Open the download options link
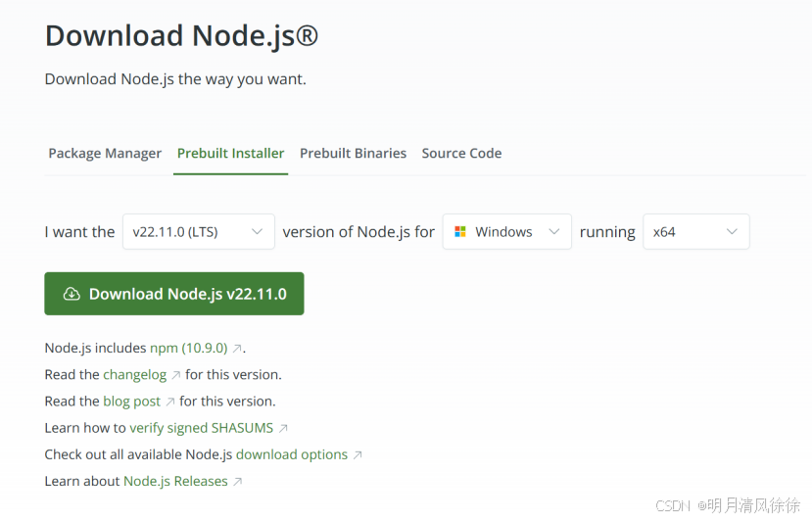This screenshot has height=521, width=812. pyautogui.click(x=292, y=454)
